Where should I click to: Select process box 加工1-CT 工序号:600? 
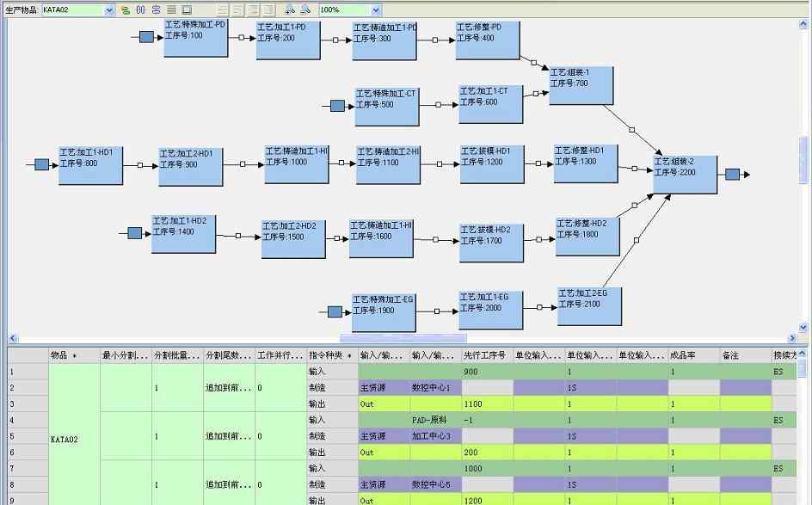tap(491, 104)
